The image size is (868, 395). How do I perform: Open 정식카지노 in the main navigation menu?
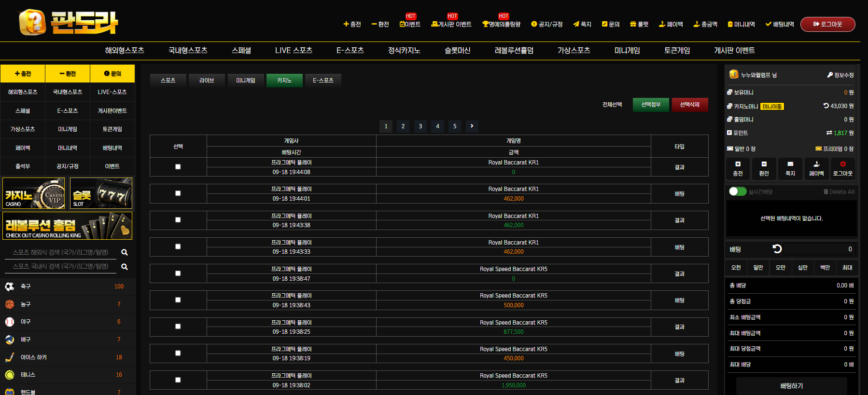404,50
